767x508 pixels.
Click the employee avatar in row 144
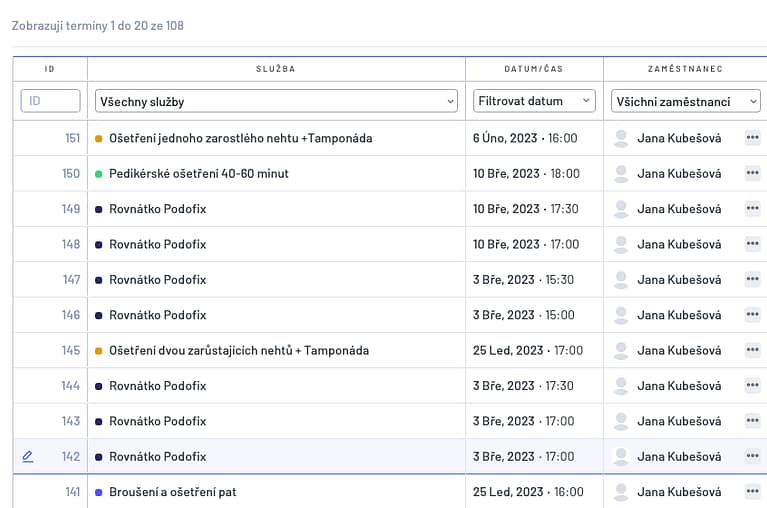pos(621,386)
